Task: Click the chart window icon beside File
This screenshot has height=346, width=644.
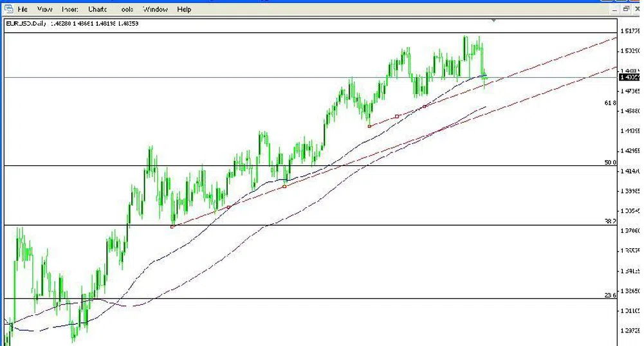Action: point(8,9)
